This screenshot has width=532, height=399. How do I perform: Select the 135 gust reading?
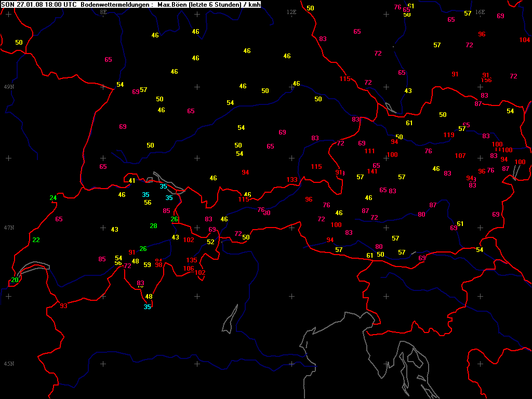coord(192,260)
